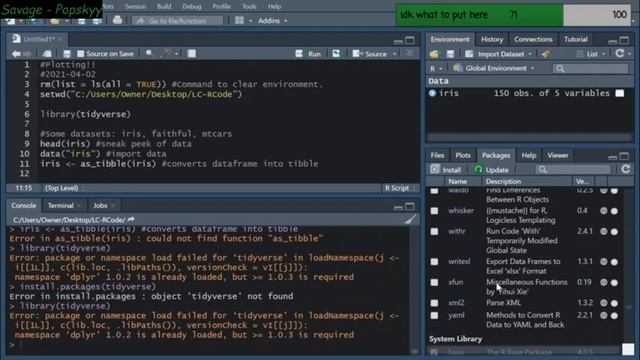Open find and replace magnifier in the editor

pos(149,53)
